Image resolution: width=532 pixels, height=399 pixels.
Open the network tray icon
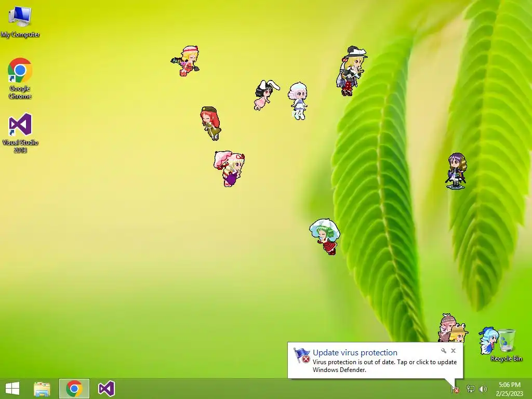[471, 389]
